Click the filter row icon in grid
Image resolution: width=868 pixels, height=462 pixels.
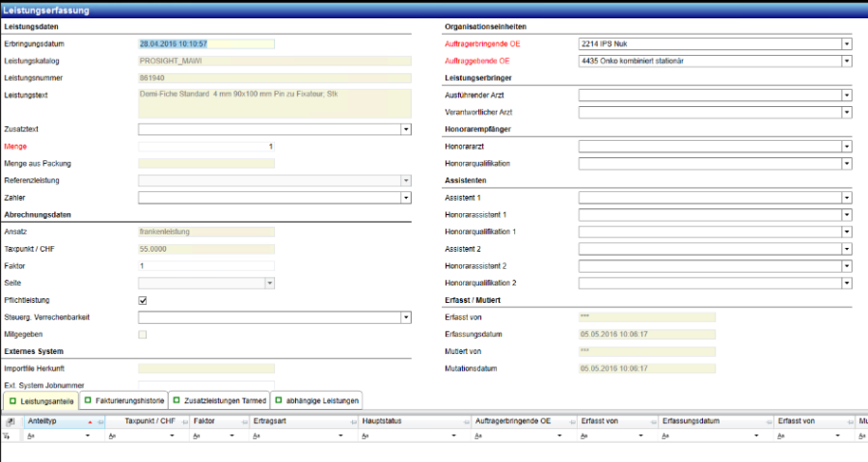tap(9, 436)
